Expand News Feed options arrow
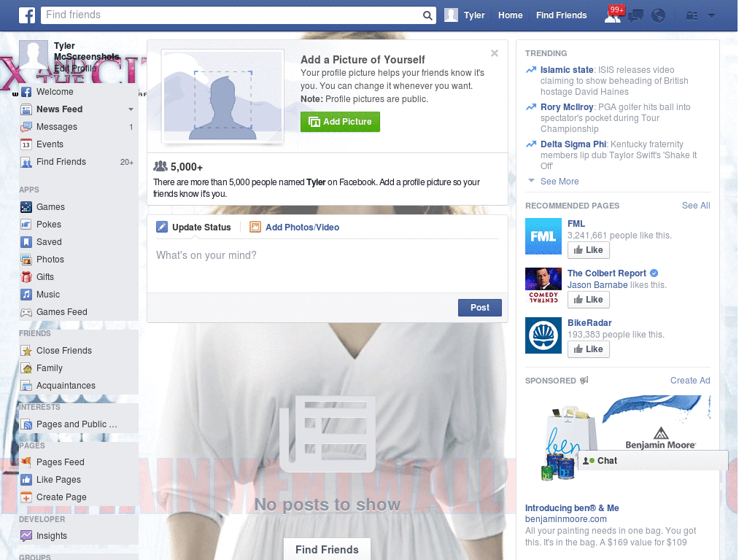This screenshot has width=747, height=560. pyautogui.click(x=131, y=109)
